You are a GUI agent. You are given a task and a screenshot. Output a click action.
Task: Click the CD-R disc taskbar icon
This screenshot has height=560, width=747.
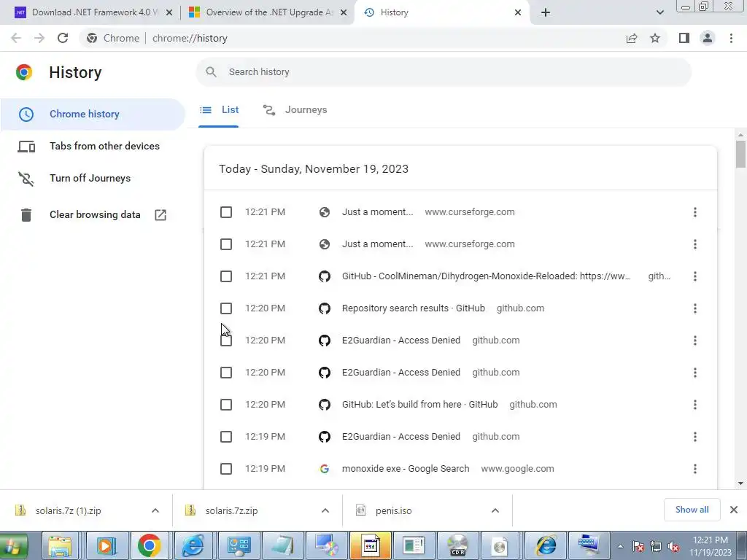[458, 545]
